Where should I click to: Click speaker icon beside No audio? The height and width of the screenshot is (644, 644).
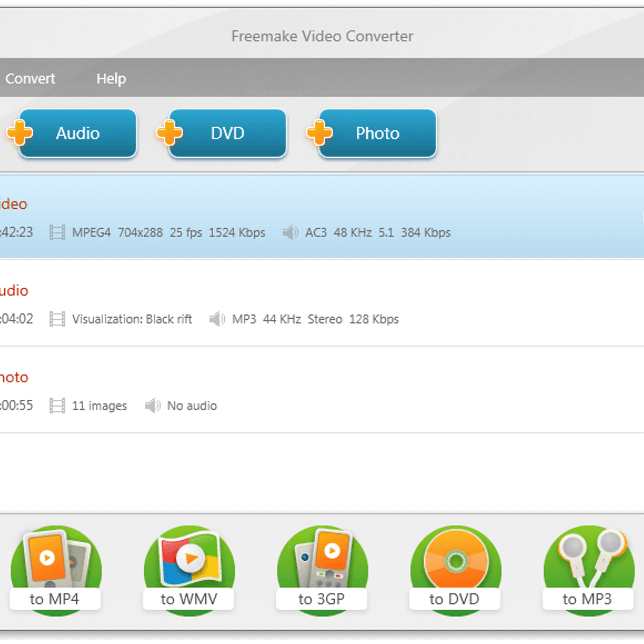point(152,406)
